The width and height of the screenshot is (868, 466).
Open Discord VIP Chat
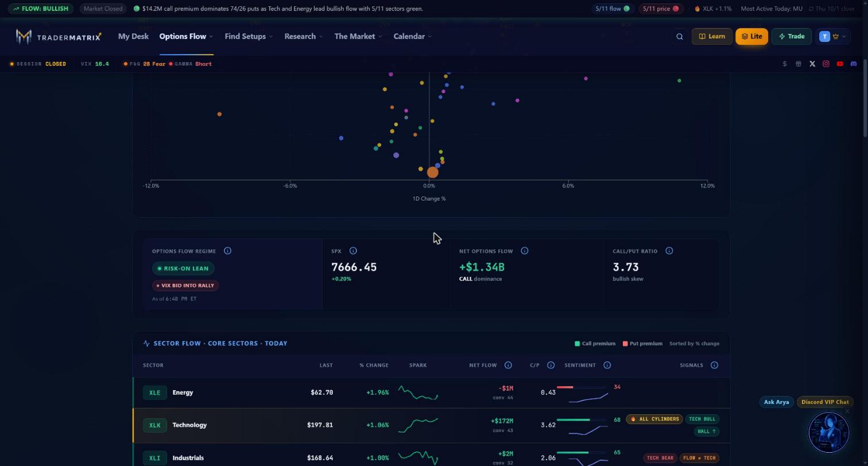click(x=825, y=402)
